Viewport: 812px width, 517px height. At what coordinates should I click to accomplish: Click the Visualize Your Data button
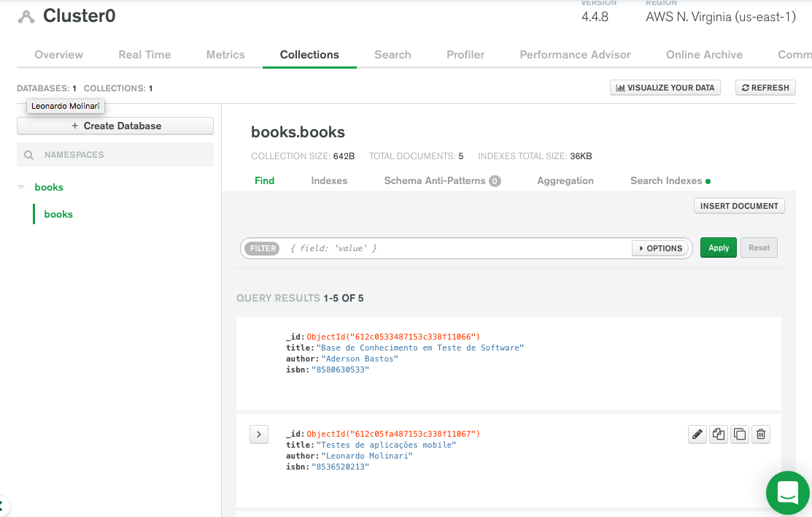pos(665,88)
